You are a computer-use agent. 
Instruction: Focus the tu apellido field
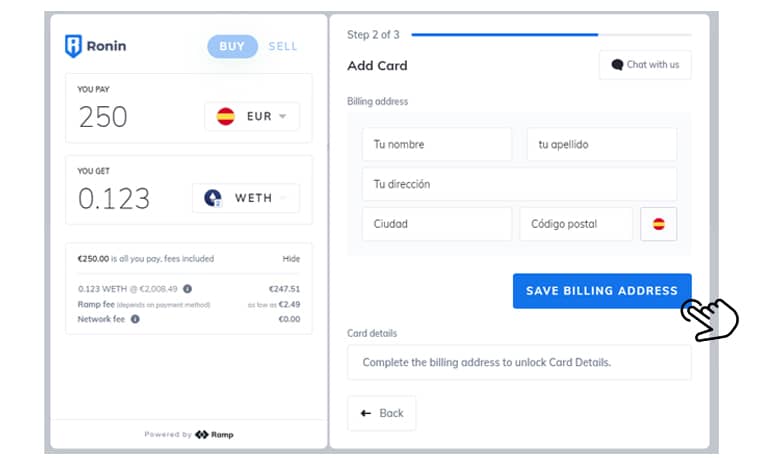pos(601,144)
